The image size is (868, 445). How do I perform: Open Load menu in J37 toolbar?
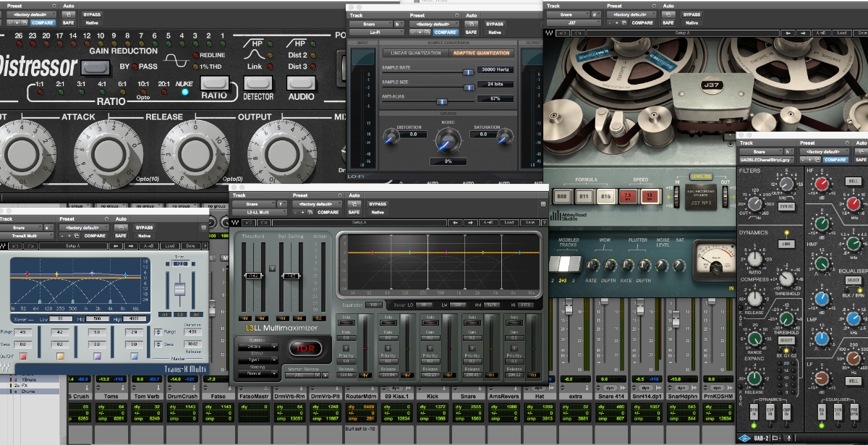pyautogui.click(x=842, y=33)
